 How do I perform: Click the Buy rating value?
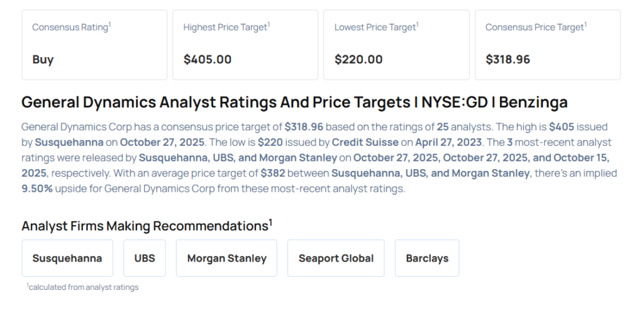coord(43,60)
